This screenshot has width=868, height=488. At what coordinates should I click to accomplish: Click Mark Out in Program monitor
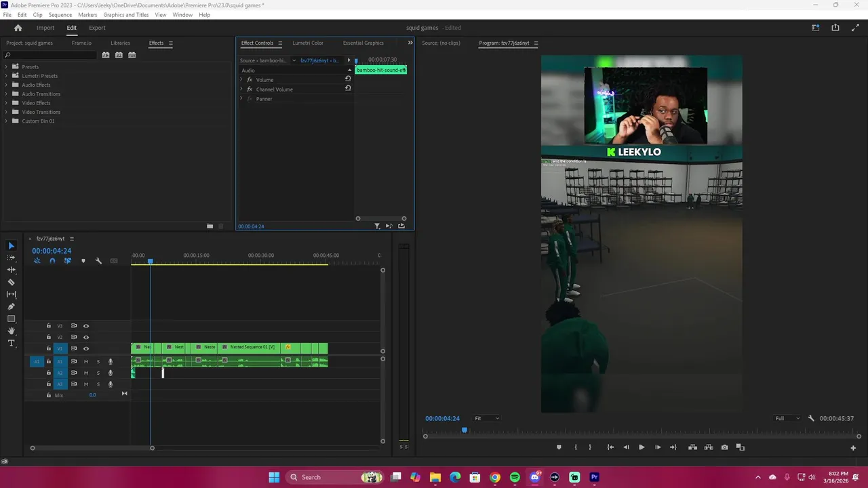click(590, 447)
